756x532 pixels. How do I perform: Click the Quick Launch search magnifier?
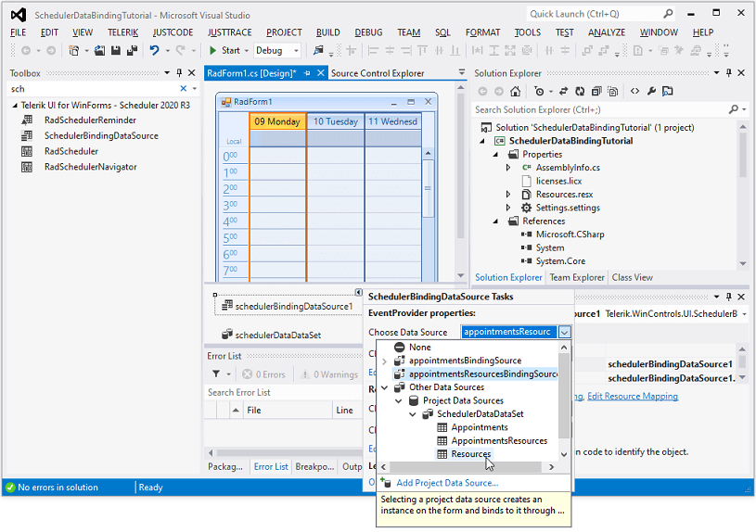tap(668, 14)
